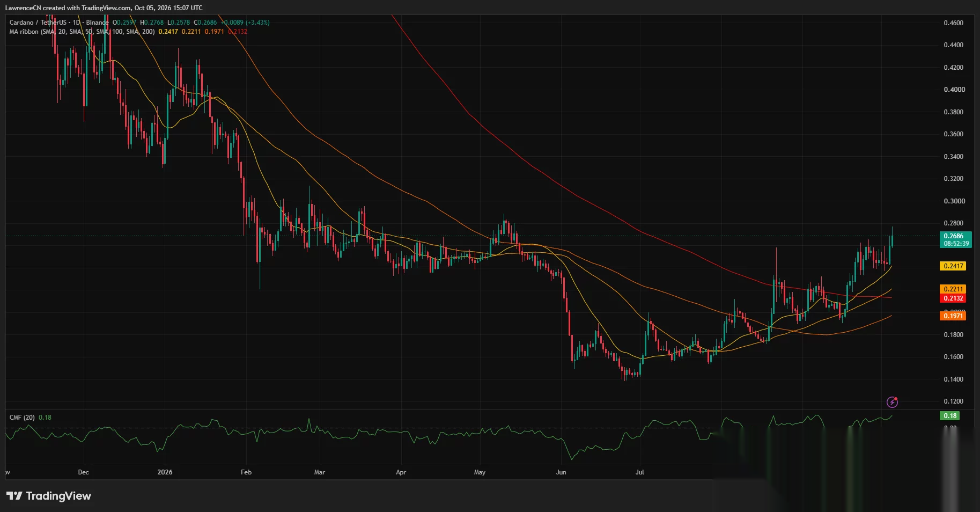980x512 pixels.
Task: Click the L0.2578 low value in legend
Action: [x=179, y=23]
